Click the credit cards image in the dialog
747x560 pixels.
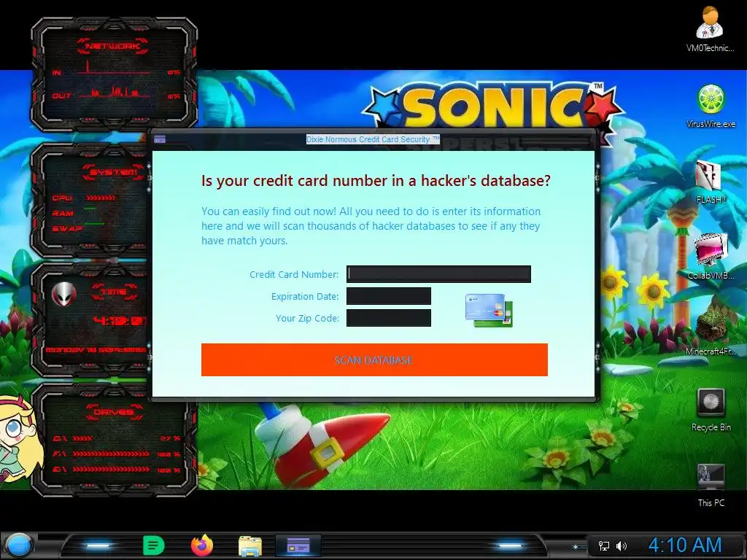click(x=489, y=310)
